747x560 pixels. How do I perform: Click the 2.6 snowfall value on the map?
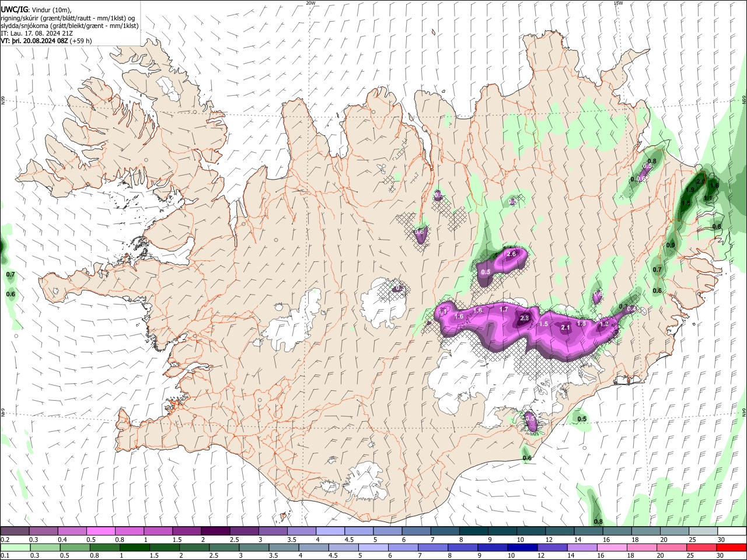[x=511, y=254]
